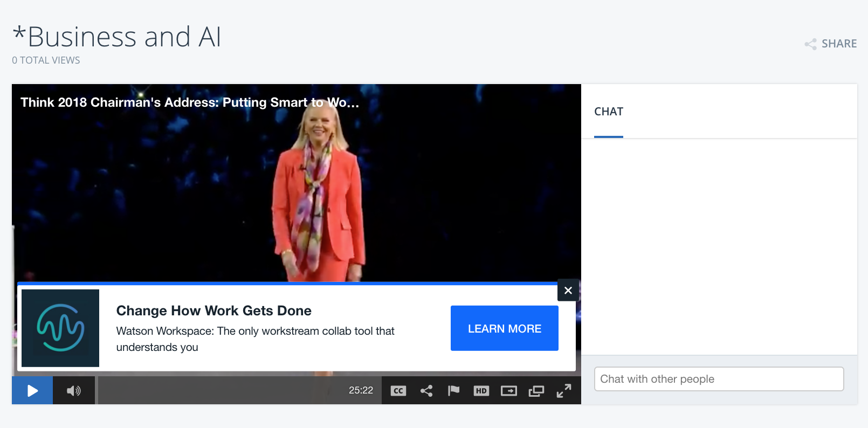The height and width of the screenshot is (428, 868).
Task: Click the 'Change How Work Gets Done' headline
Action: point(214,310)
